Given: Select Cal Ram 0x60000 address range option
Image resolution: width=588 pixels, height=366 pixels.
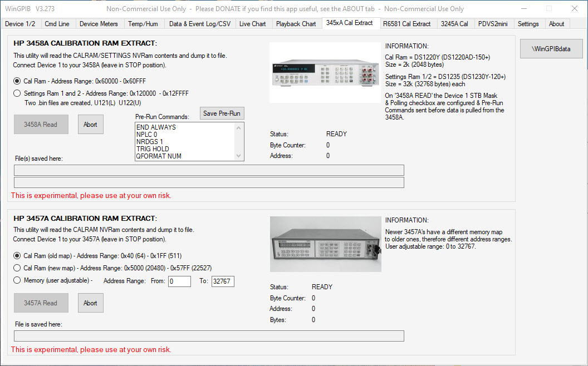Looking at the screenshot, I should (18, 81).
